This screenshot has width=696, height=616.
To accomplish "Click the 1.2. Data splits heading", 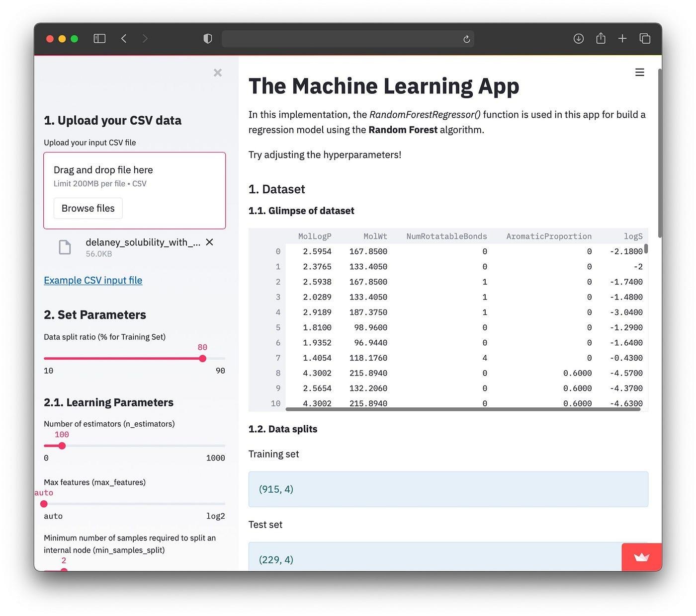I will [283, 429].
